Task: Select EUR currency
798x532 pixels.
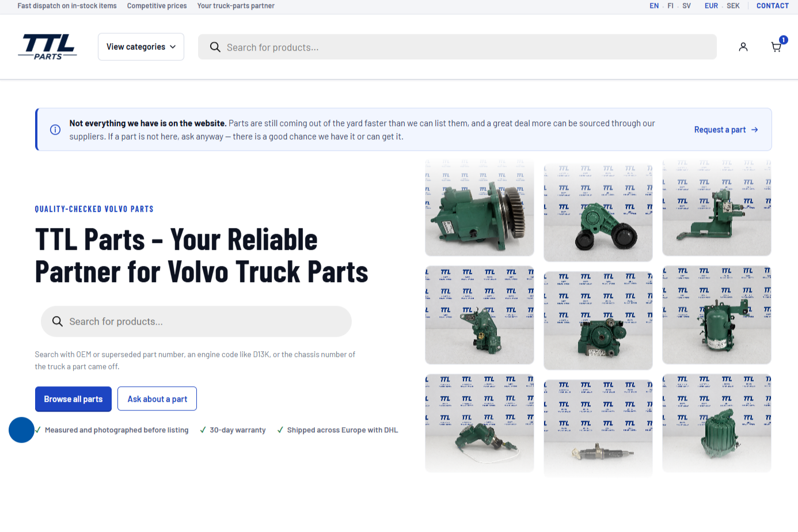Action: coord(712,6)
